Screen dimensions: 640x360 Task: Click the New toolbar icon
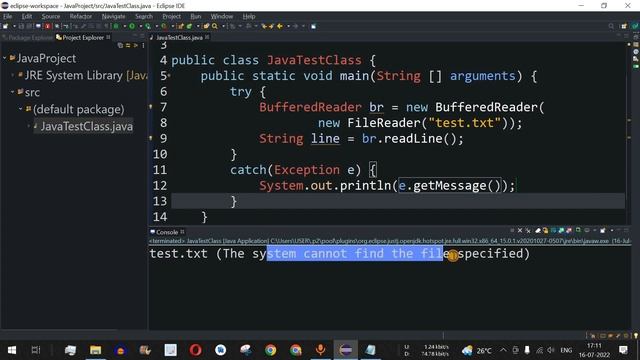click(5, 26)
